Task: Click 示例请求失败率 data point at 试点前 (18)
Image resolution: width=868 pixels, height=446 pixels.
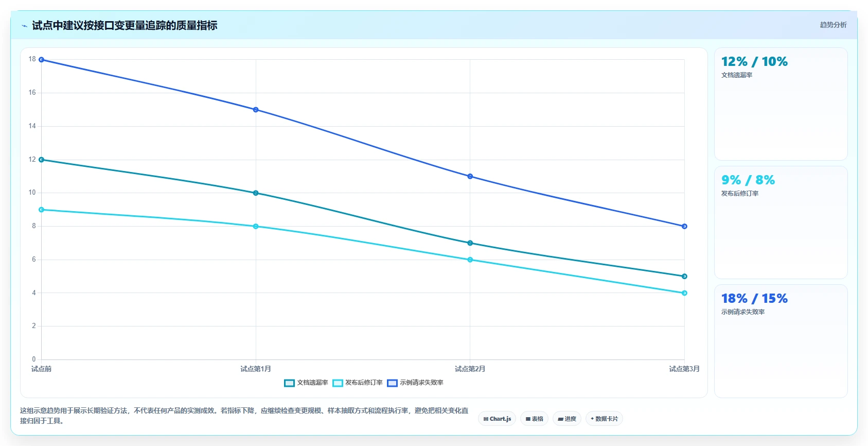Action: [42, 60]
